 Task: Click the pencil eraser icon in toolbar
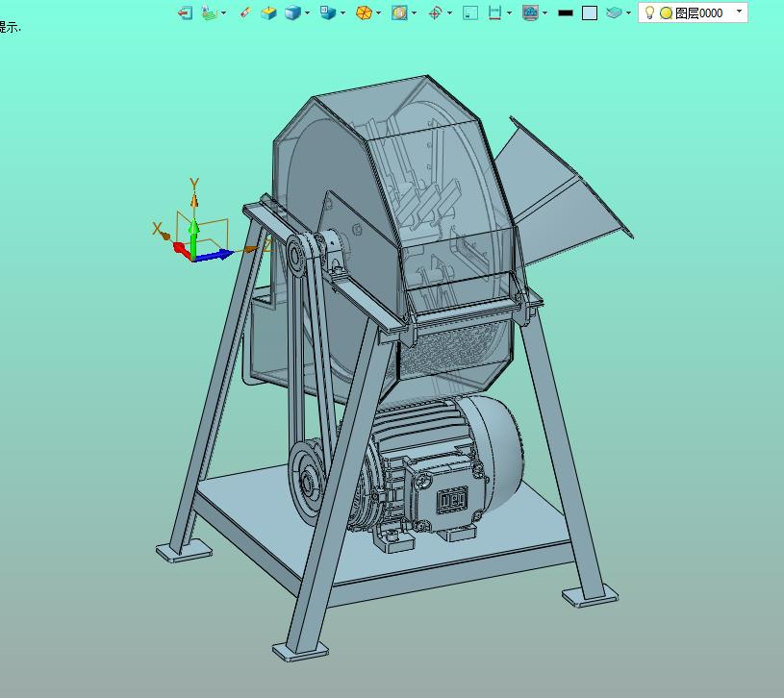(x=245, y=12)
